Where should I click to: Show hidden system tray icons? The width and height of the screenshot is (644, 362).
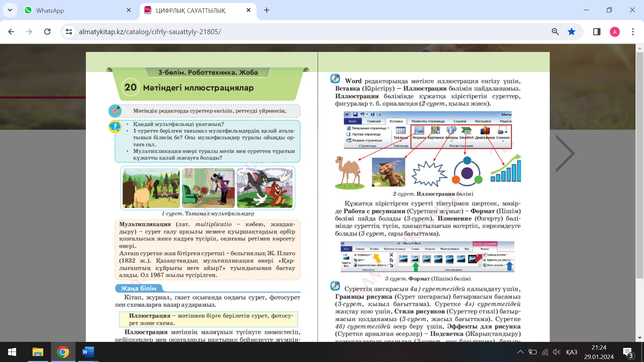[520, 352]
